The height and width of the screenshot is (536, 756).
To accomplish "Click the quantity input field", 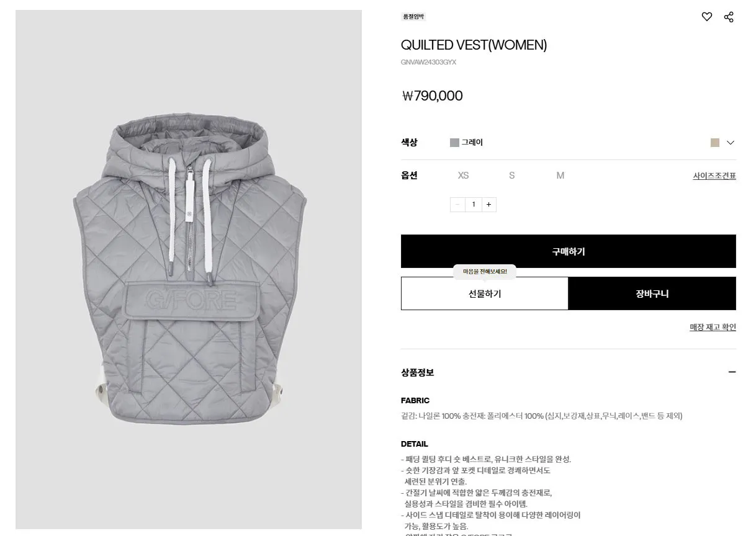I will (473, 204).
